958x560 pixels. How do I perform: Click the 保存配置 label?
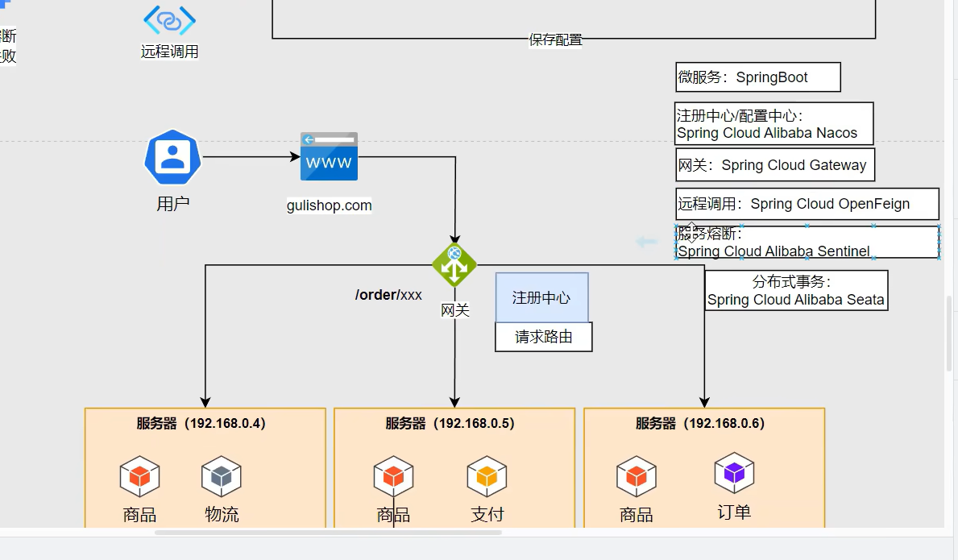(555, 40)
